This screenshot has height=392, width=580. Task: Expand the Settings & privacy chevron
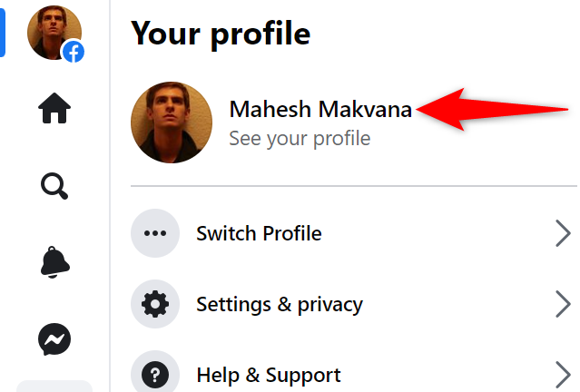pyautogui.click(x=563, y=304)
